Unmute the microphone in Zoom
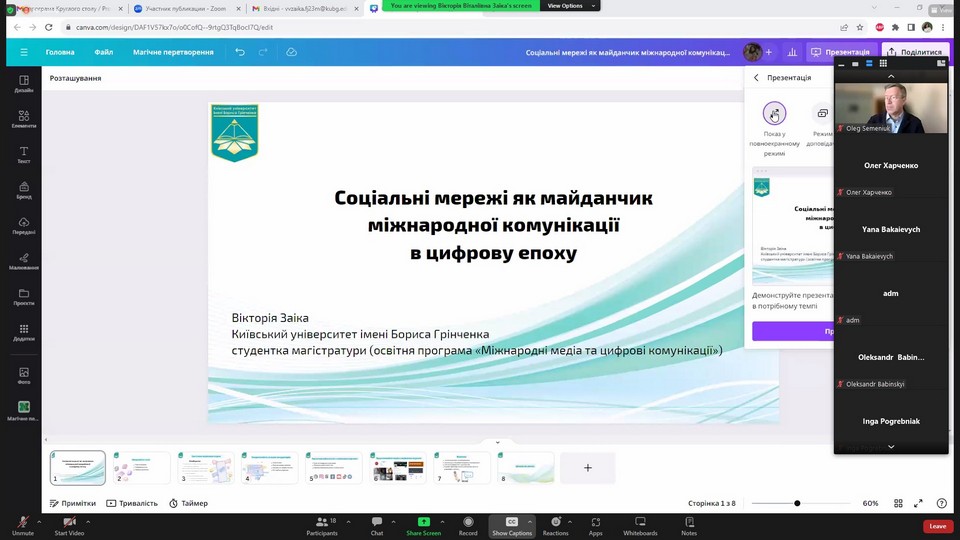960x540 pixels. point(22,526)
